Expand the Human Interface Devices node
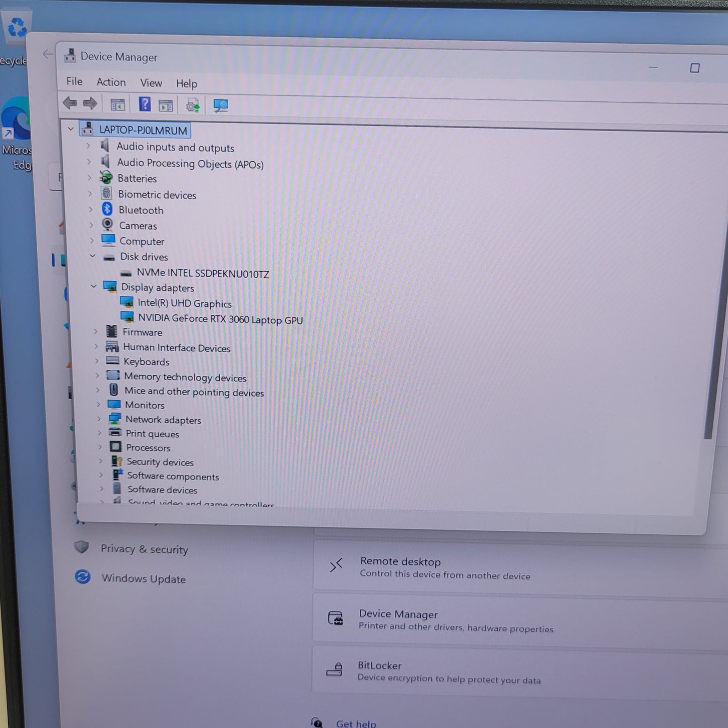Image resolution: width=728 pixels, height=728 pixels. pos(96,346)
